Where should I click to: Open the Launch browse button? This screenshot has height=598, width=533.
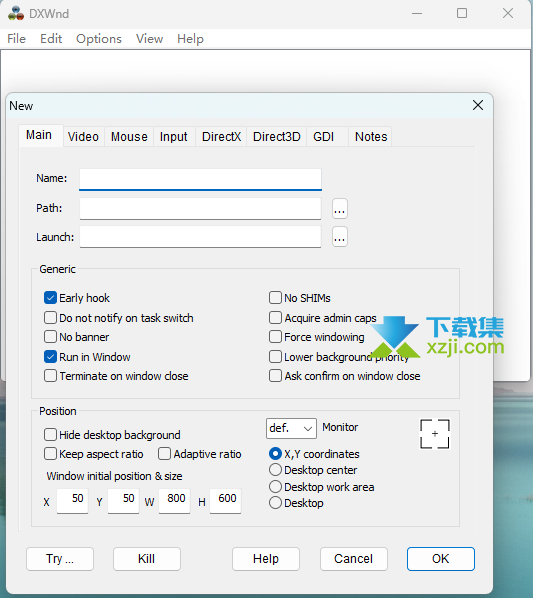(x=339, y=237)
